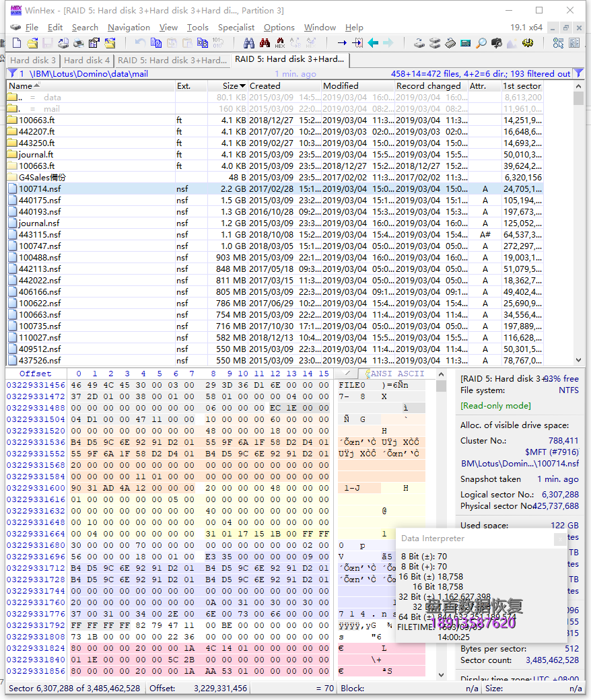Viewport: 591px width, 700px height.
Task: Click the blue filter funnel before the path
Action: [x=13, y=73]
